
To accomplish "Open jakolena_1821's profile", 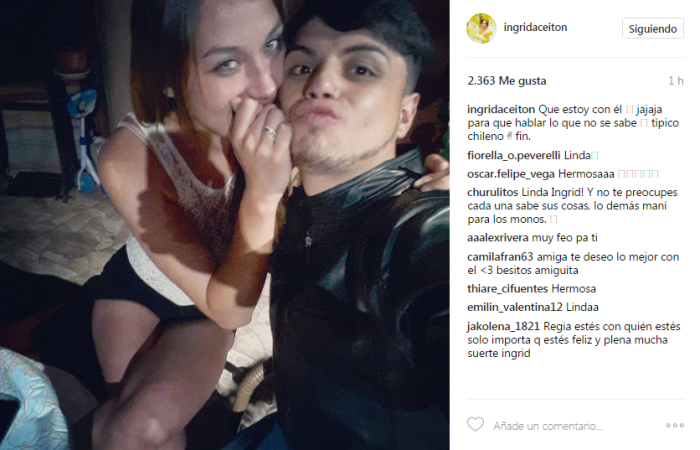I will coord(504,326).
